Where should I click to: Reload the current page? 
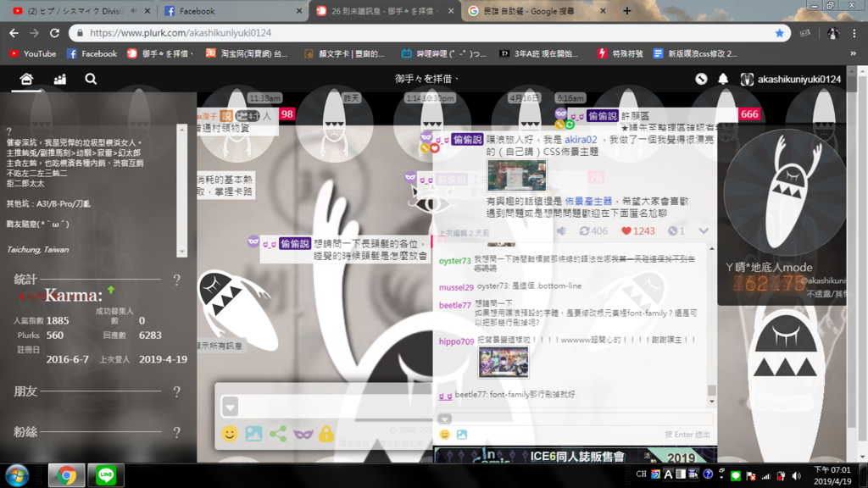click(54, 33)
